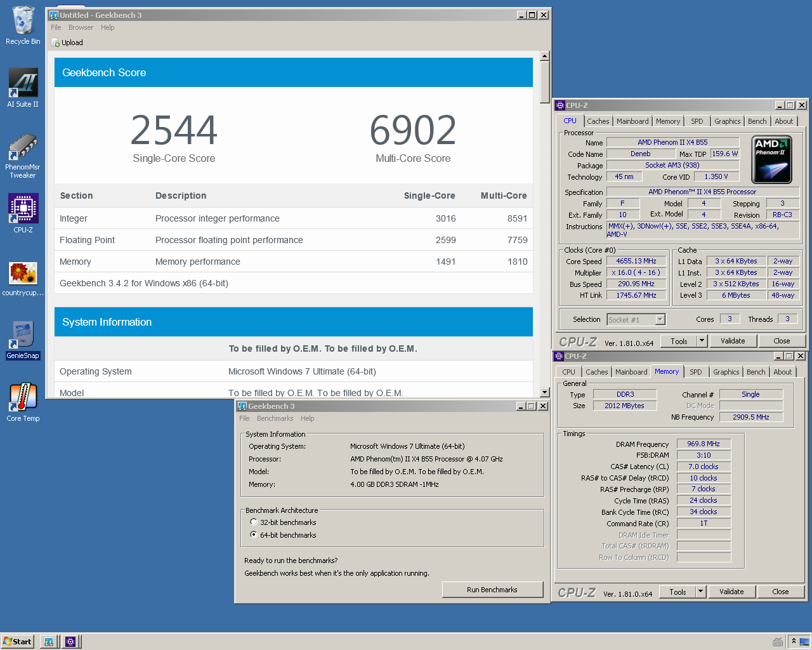Open File menu in Geekbench results window
The image size is (812, 650).
coord(56,27)
